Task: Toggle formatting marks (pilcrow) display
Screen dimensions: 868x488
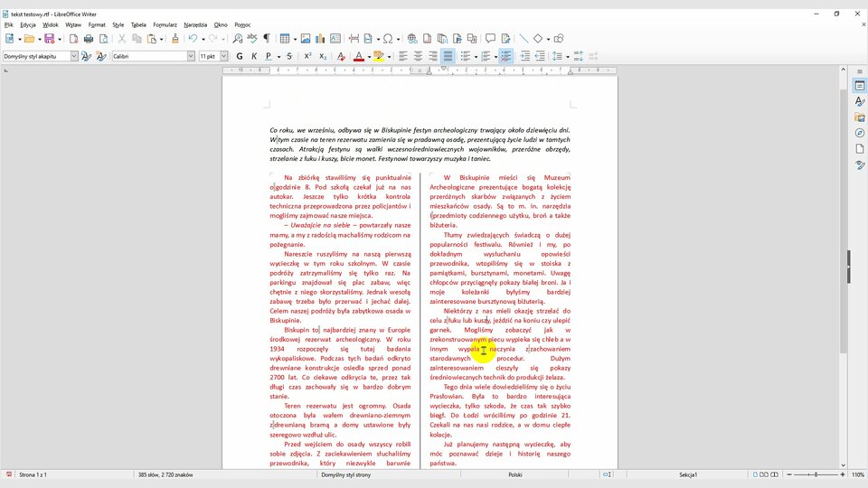Action: point(266,39)
